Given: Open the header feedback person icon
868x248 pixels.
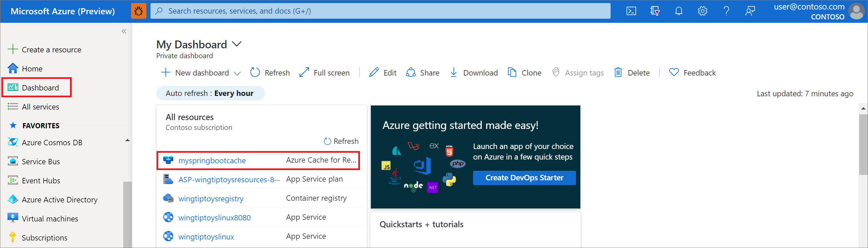Looking at the screenshot, I should (750, 11).
